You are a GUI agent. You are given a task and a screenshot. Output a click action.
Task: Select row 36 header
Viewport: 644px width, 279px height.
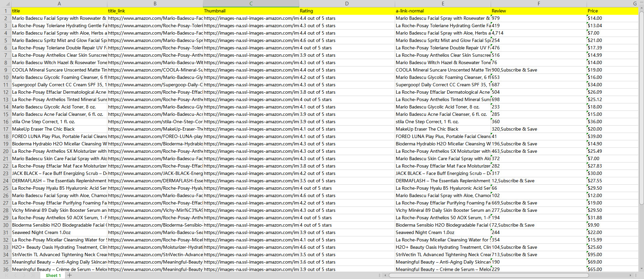[5, 269]
